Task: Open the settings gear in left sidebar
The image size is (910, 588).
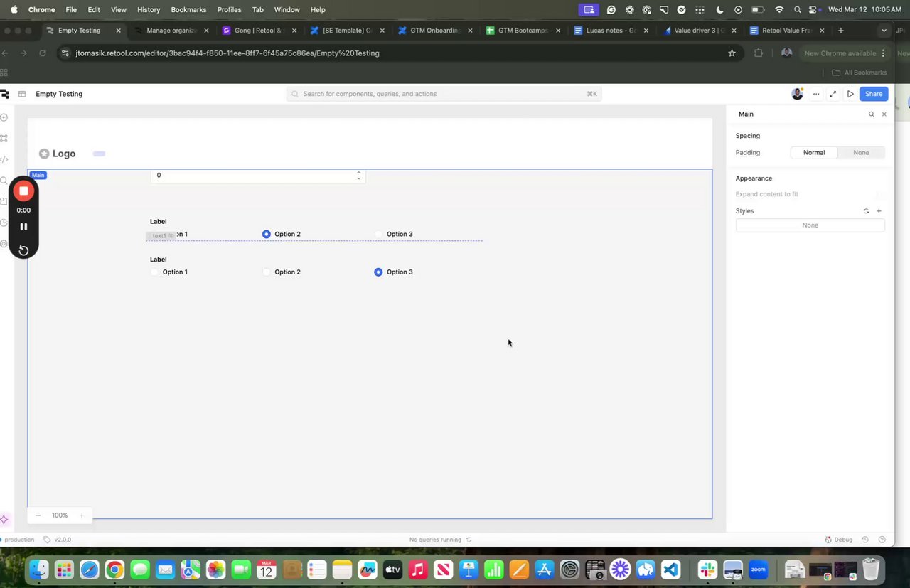Action: tap(4, 244)
